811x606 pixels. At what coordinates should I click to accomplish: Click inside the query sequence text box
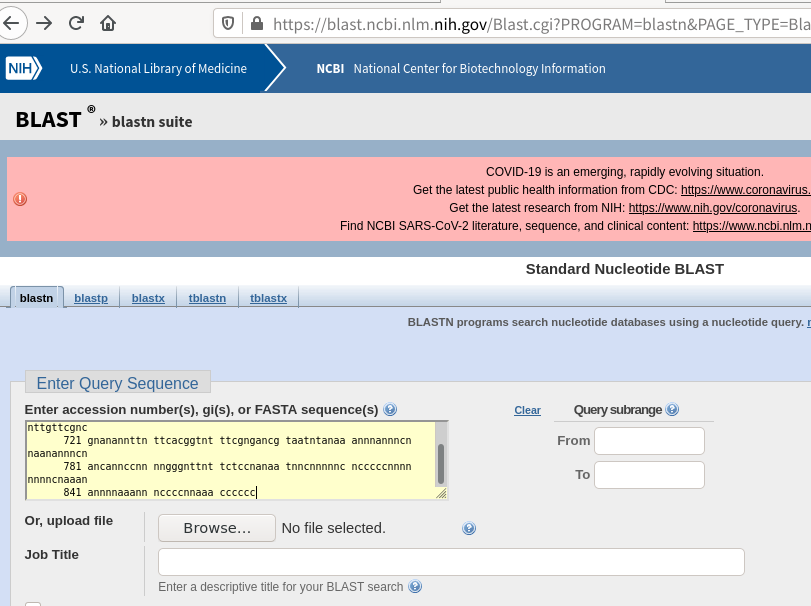coord(231,460)
